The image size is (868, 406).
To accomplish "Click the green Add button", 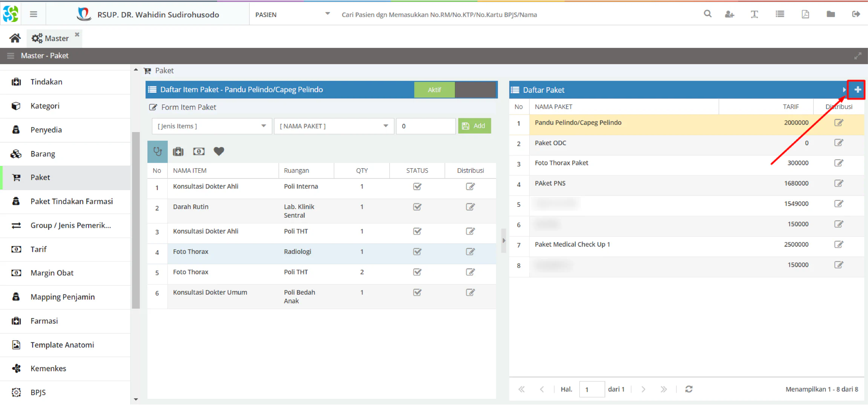I will (475, 126).
